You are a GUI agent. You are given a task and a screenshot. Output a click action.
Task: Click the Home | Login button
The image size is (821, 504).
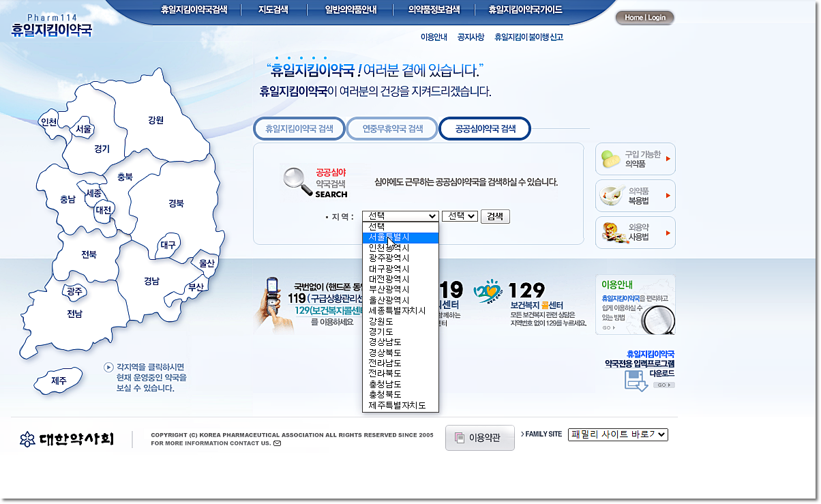pyautogui.click(x=644, y=18)
